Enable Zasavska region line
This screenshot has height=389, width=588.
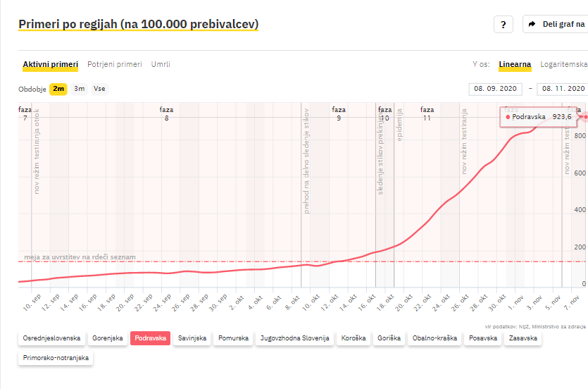click(x=523, y=338)
